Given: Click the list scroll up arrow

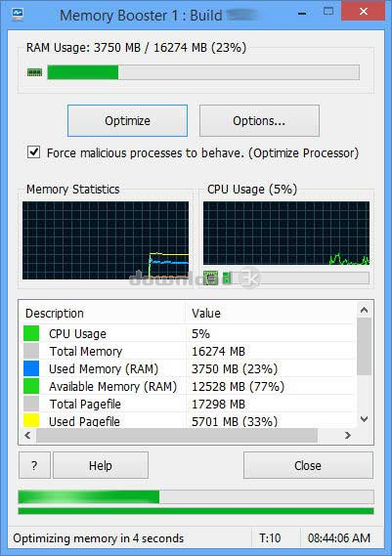Looking at the screenshot, I should [x=364, y=310].
